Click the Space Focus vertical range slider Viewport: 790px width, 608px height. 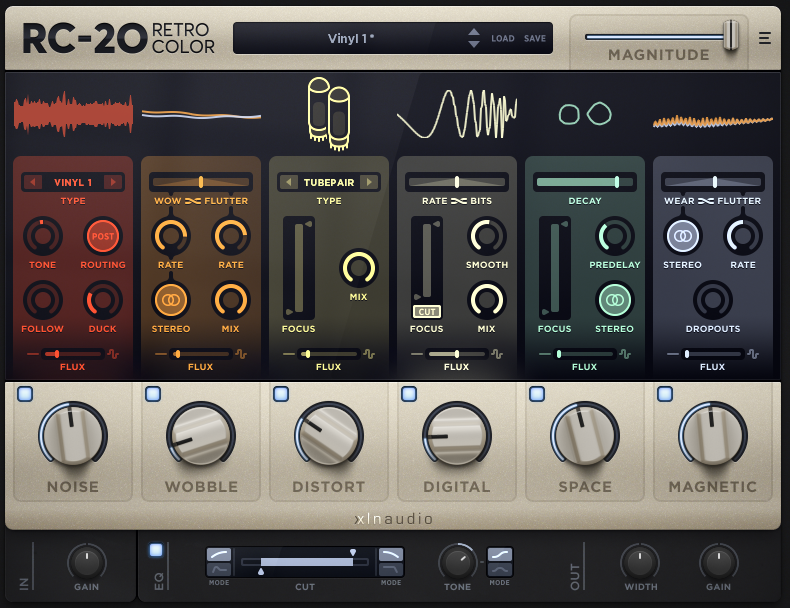(x=555, y=268)
